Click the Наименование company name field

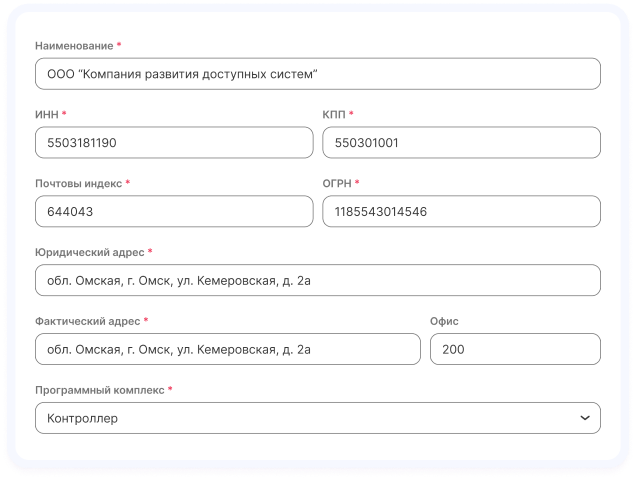pos(317,74)
